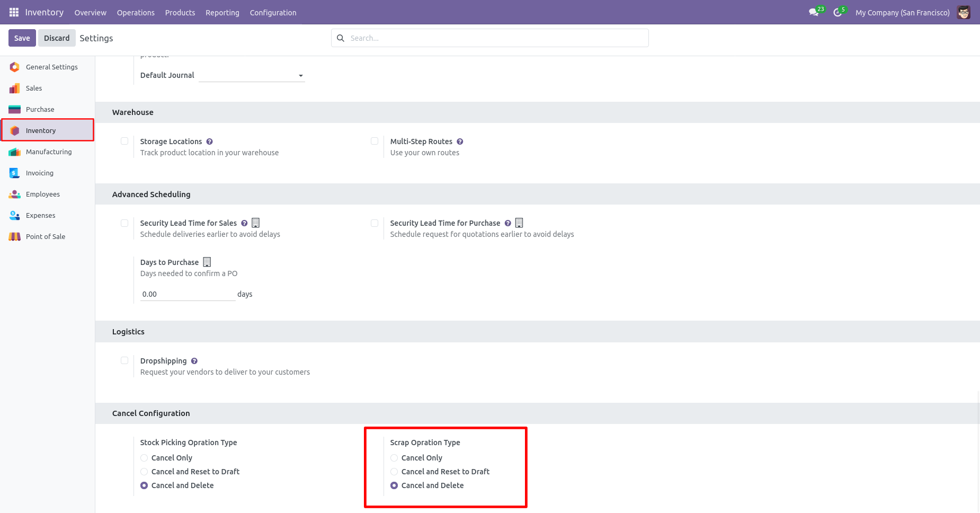Image resolution: width=980 pixels, height=513 pixels.
Task: Click help icon next to Dropshipping
Action: tap(194, 361)
